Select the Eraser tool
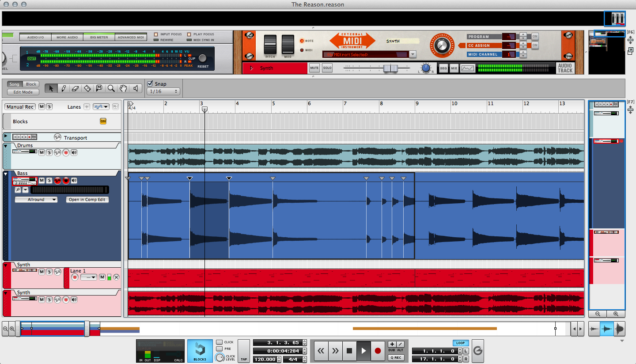The height and width of the screenshot is (364, 636). point(75,88)
